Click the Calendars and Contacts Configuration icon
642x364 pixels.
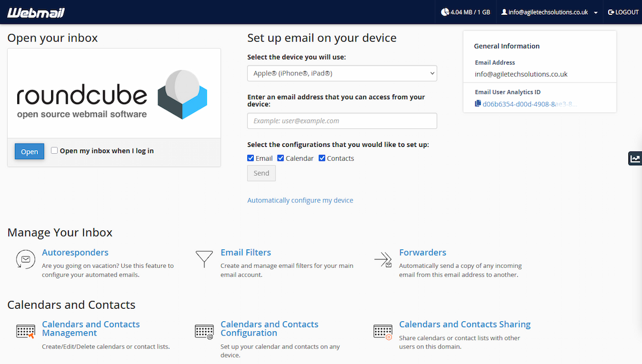coord(204,332)
